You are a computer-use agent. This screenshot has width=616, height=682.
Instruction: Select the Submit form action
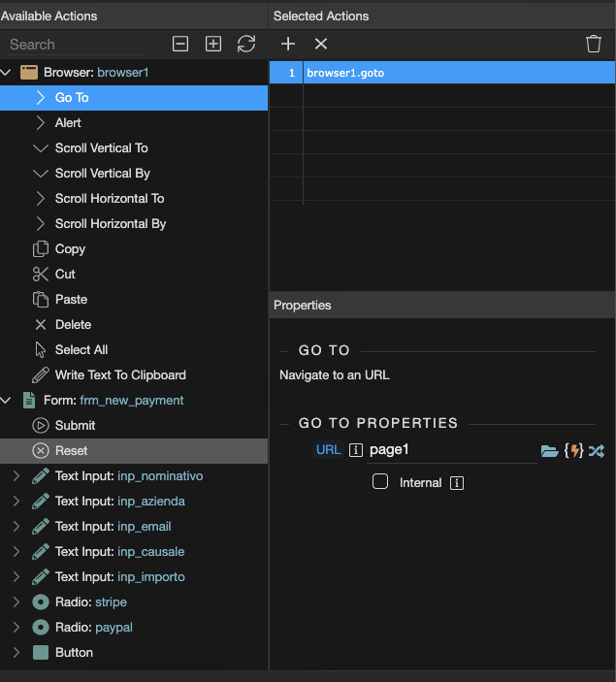point(75,425)
